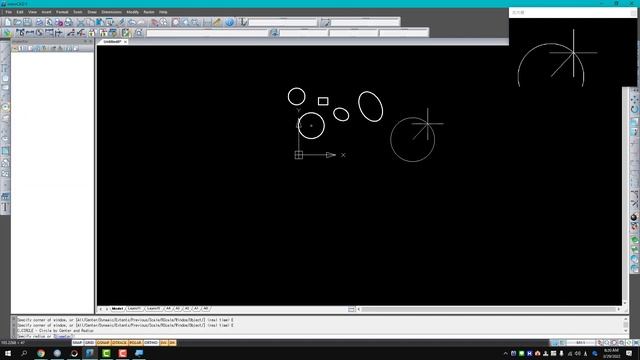
Task: Toggle SNAP mode in status bar
Action: (x=78, y=343)
